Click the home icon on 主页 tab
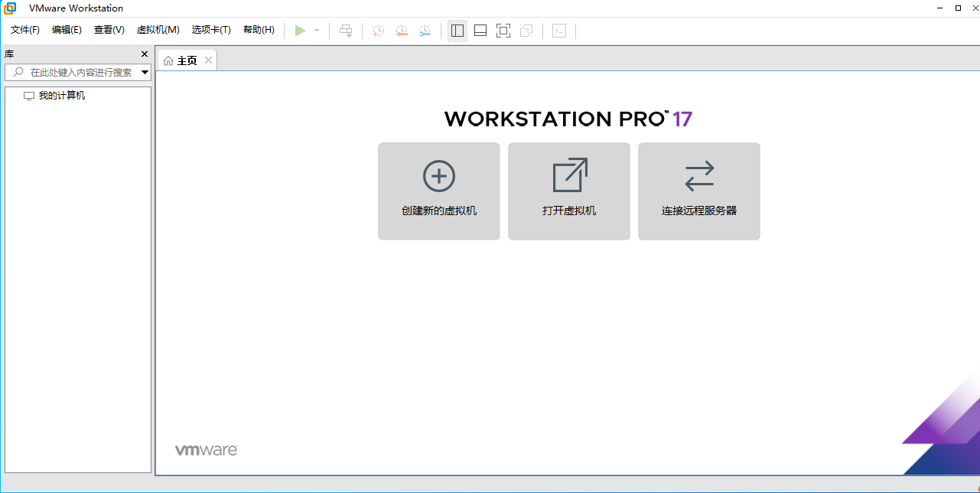The width and height of the screenshot is (980, 493). point(168,60)
